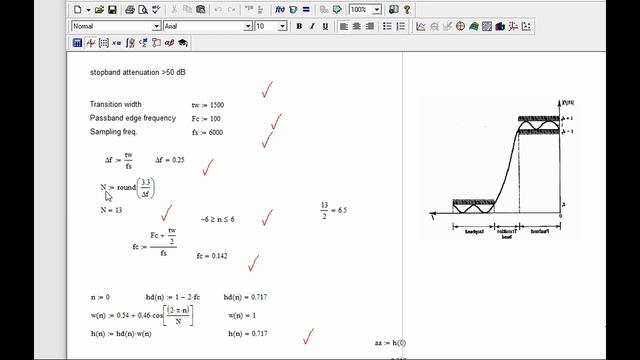
Task: Click the Insert Unit icon
Action: 293,9
